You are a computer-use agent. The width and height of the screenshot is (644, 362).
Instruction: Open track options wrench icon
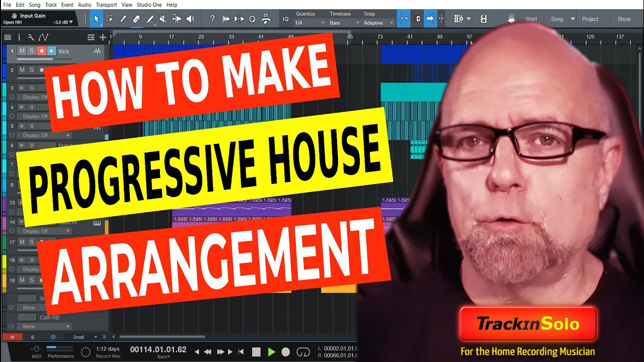31,37
